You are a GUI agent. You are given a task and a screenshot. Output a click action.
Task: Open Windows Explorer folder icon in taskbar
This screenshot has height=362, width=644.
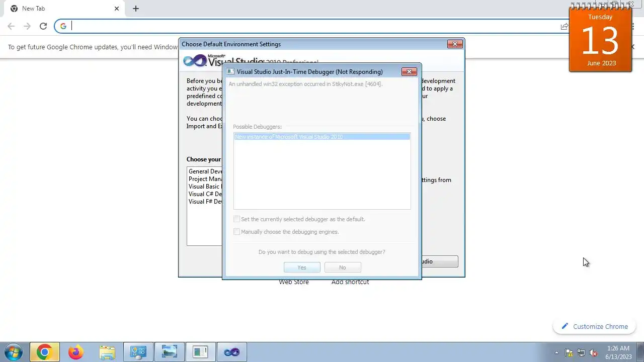click(107, 352)
